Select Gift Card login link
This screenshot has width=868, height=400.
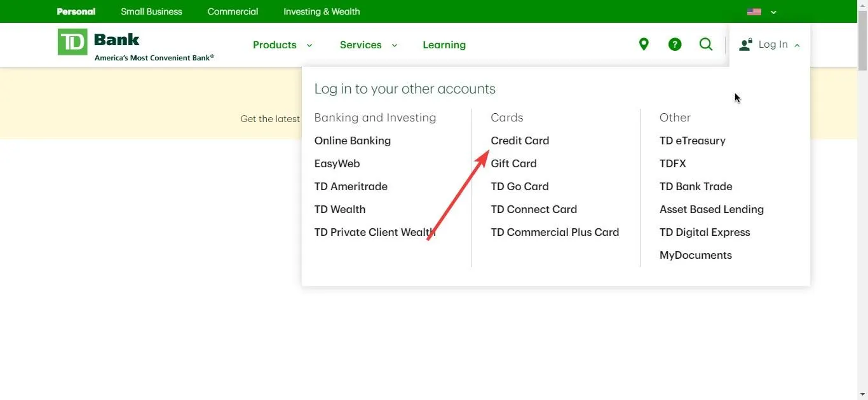pos(513,163)
